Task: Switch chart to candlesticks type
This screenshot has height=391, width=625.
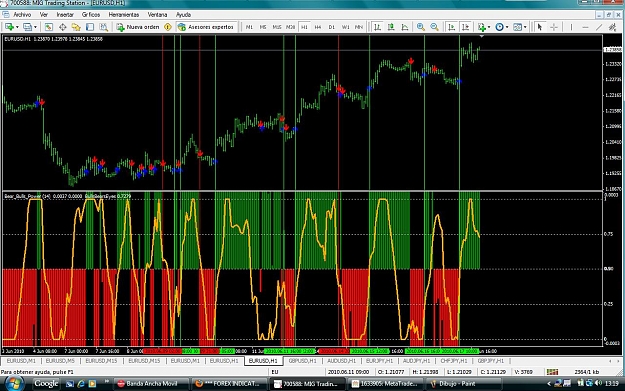Action: point(391,27)
